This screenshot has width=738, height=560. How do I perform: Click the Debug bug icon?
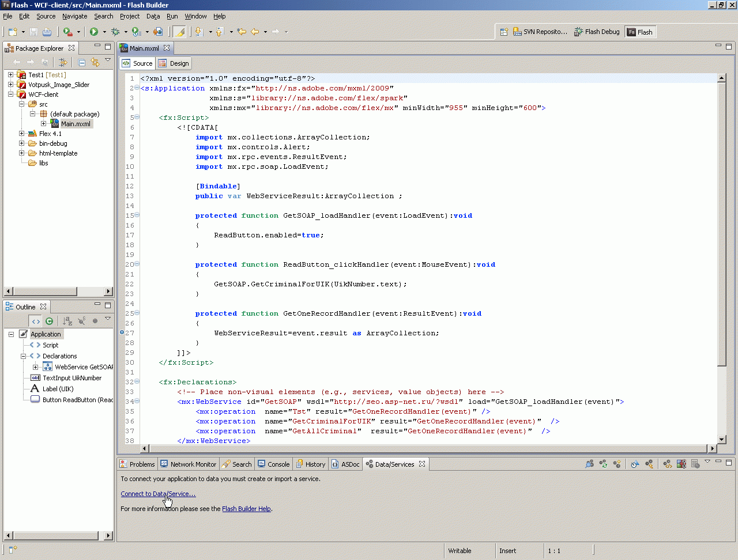(x=115, y=32)
